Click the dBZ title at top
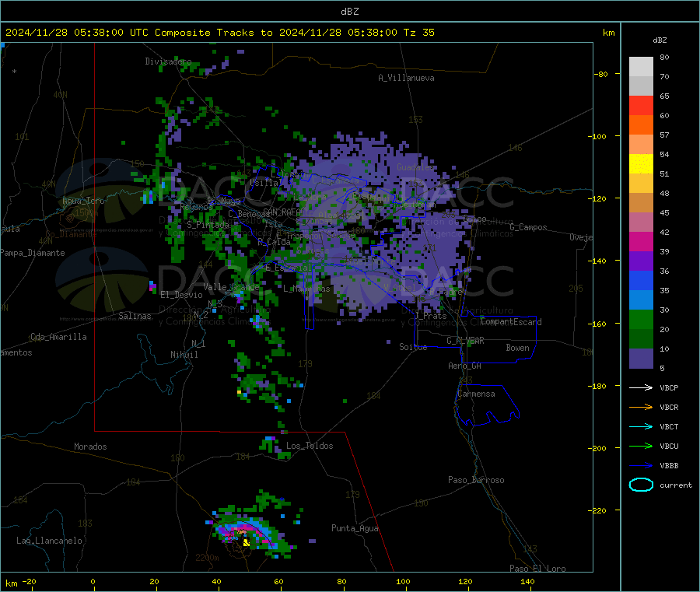700x592 pixels. coord(349,12)
